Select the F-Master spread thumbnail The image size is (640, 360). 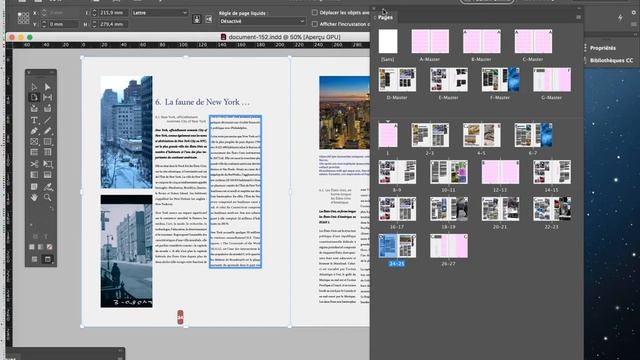[x=500, y=79]
